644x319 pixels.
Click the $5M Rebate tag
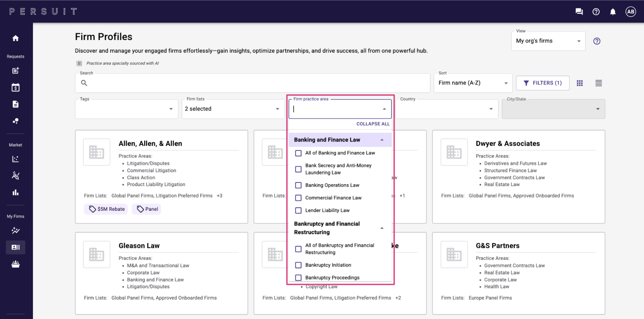point(106,209)
